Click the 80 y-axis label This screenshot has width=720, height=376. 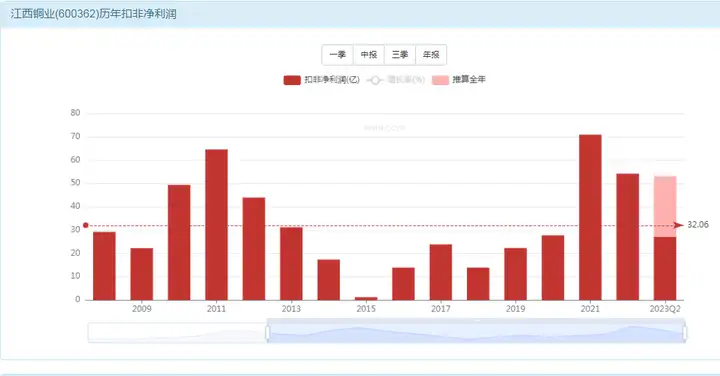pyautogui.click(x=75, y=113)
